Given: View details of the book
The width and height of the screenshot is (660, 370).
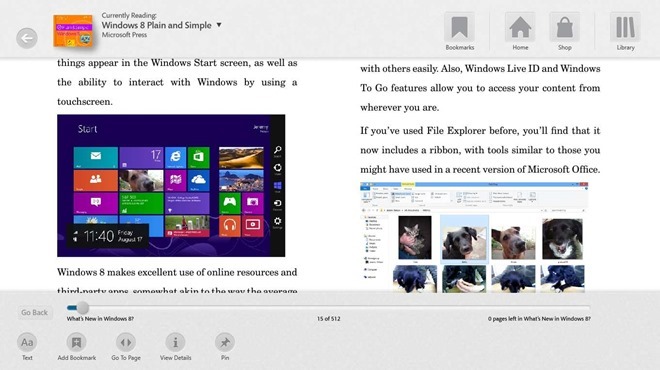Looking at the screenshot, I should 176,346.
